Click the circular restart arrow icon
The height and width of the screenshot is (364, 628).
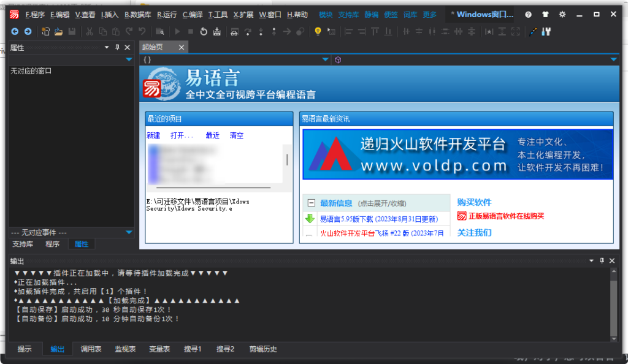click(x=204, y=31)
